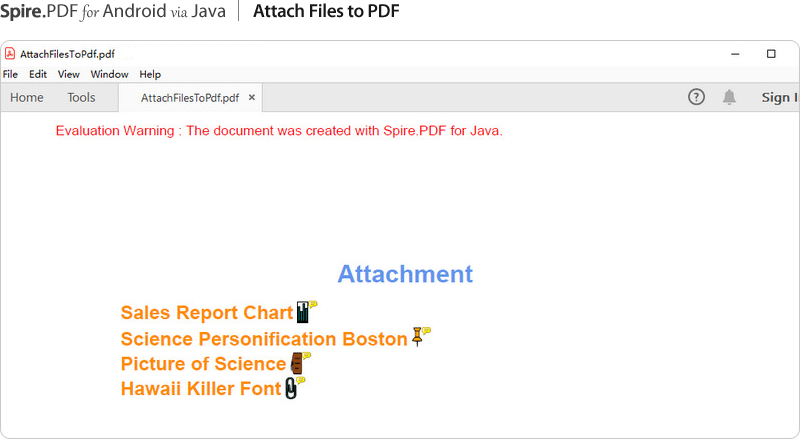The height and width of the screenshot is (440, 800).
Task: Click the question mark help icon
Action: point(697,97)
